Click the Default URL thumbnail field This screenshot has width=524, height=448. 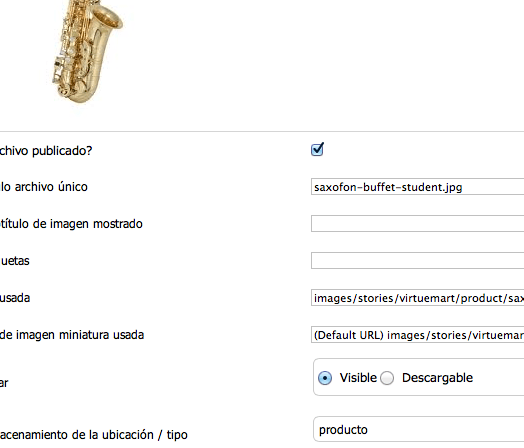(417, 335)
